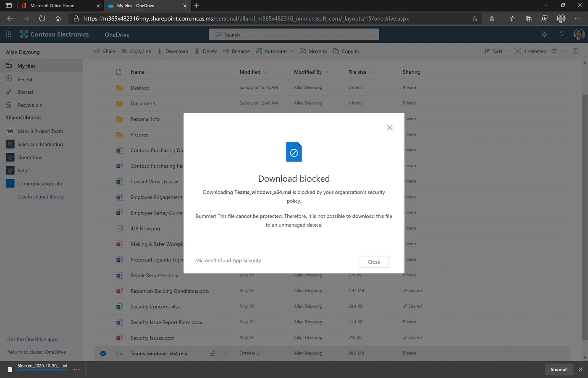Image resolution: width=588 pixels, height=378 pixels.
Task: Expand the Automate dropdown
Action: pyautogui.click(x=275, y=51)
